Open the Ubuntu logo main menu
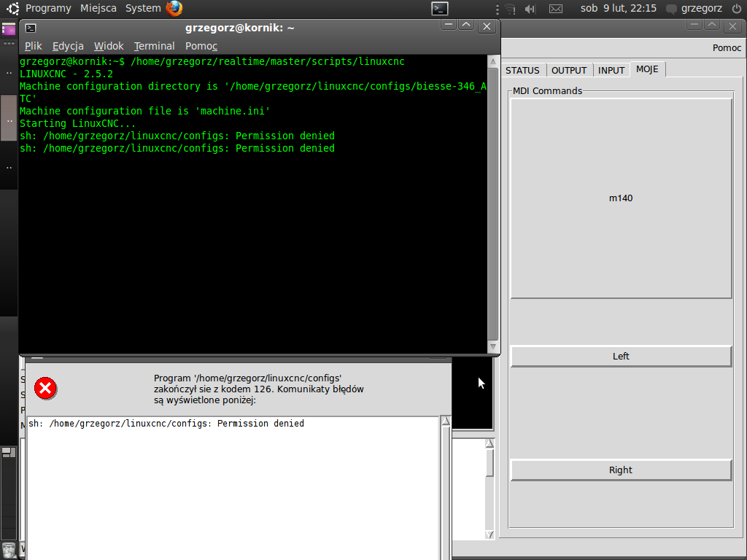The width and height of the screenshot is (747, 560). [x=12, y=8]
